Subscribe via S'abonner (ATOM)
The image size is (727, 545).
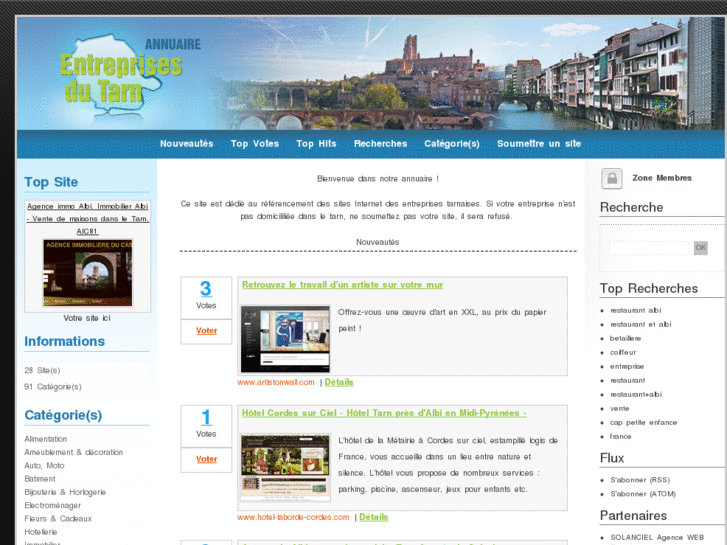pos(643,494)
